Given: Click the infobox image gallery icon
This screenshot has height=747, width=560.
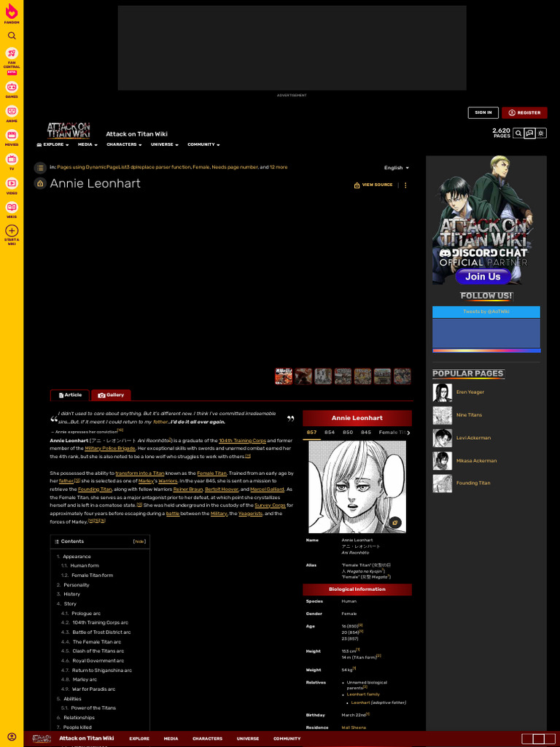Looking at the screenshot, I should (x=394, y=522).
